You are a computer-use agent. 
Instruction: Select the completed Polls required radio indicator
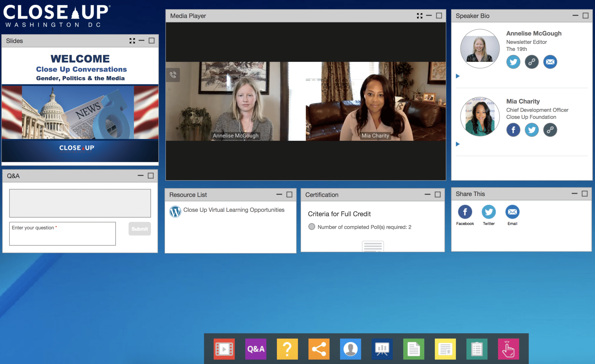(311, 226)
